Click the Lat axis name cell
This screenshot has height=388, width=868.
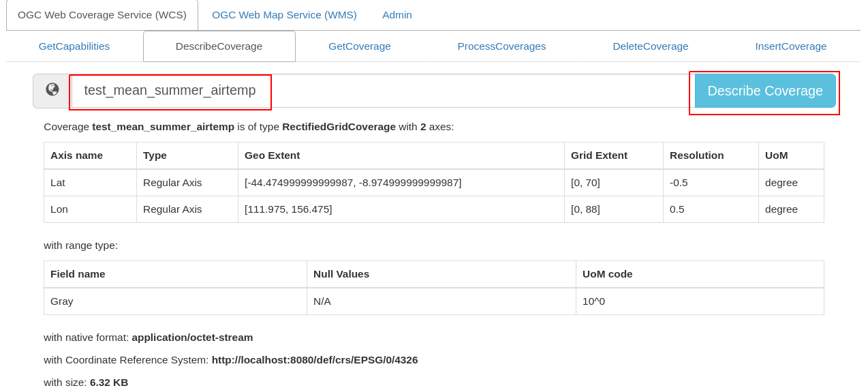(x=58, y=183)
